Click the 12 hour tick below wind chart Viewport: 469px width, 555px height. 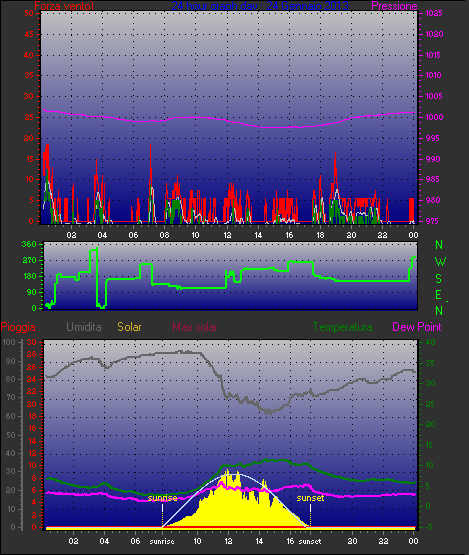coord(227,235)
